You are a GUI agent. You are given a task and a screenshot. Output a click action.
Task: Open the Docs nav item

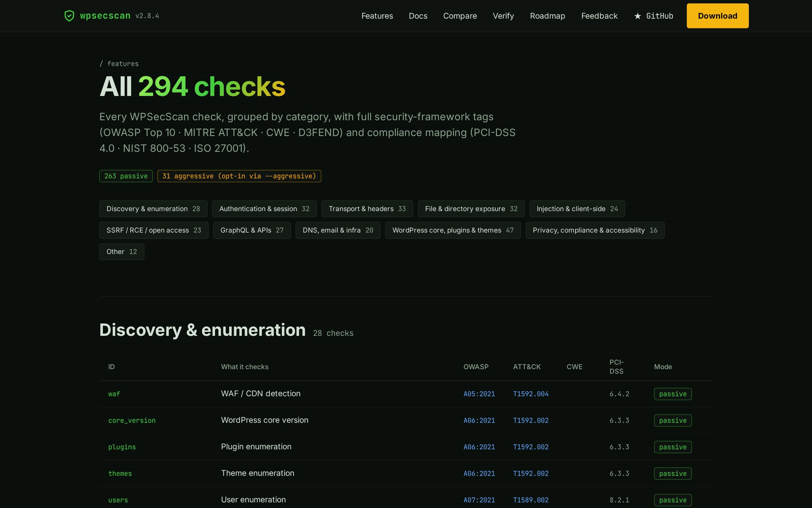(x=418, y=16)
